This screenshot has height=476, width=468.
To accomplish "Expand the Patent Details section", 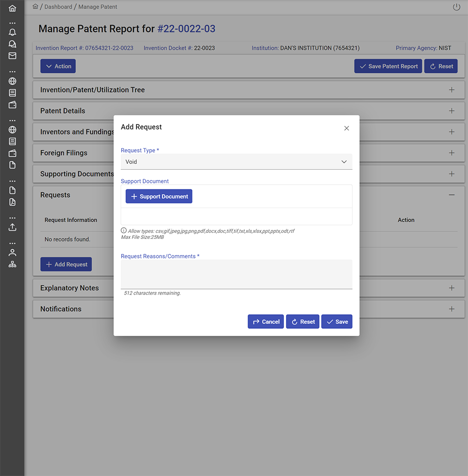I will point(451,111).
